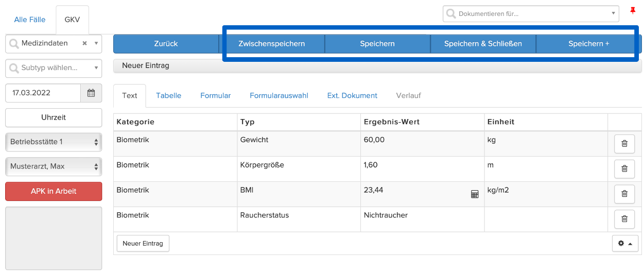Expand the Subtyp wählen dropdown
Image resolution: width=644 pixels, height=271 pixels.
click(x=54, y=67)
